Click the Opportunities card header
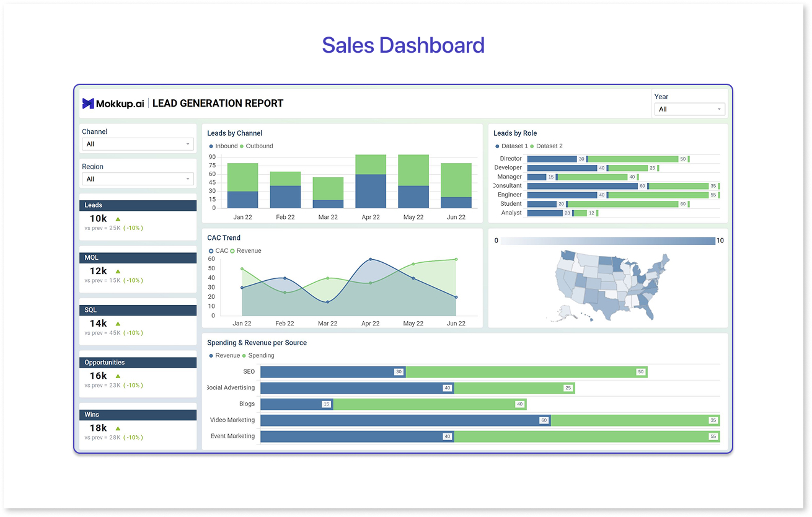 pos(138,363)
